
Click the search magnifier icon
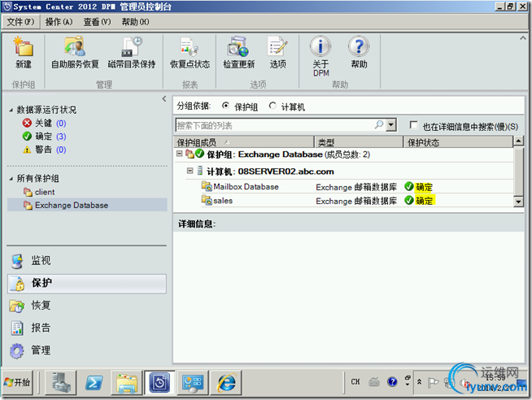[379, 124]
